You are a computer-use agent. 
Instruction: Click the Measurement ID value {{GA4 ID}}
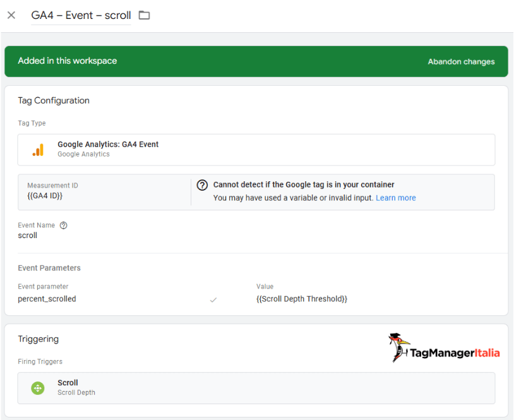click(x=45, y=196)
